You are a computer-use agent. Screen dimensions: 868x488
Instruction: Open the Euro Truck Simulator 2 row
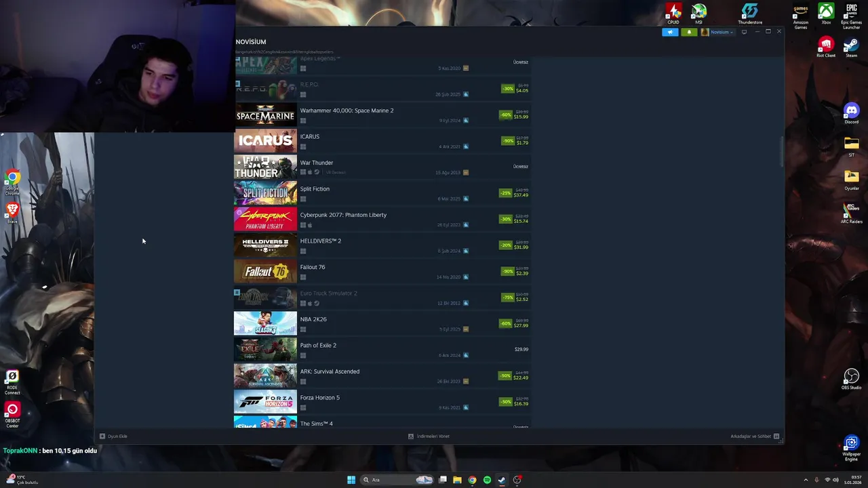pyautogui.click(x=382, y=297)
